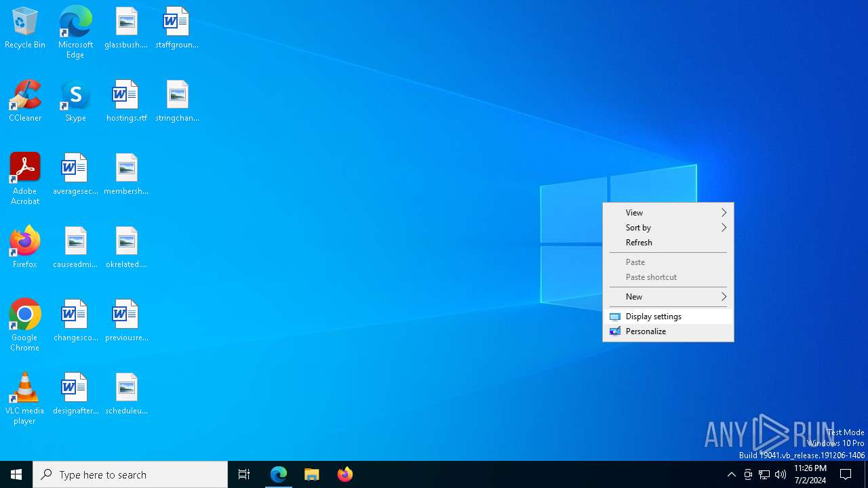
Task: Open File Explorer from the taskbar
Action: [x=312, y=474]
